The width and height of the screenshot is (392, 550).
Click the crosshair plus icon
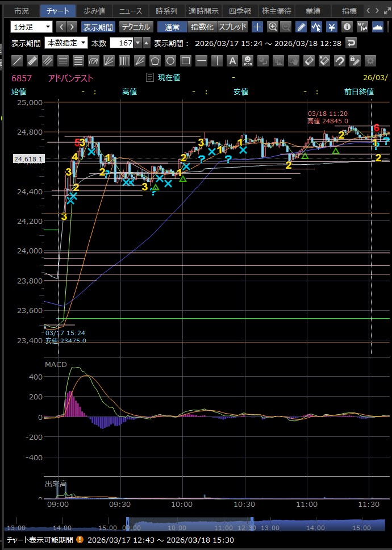click(x=257, y=27)
